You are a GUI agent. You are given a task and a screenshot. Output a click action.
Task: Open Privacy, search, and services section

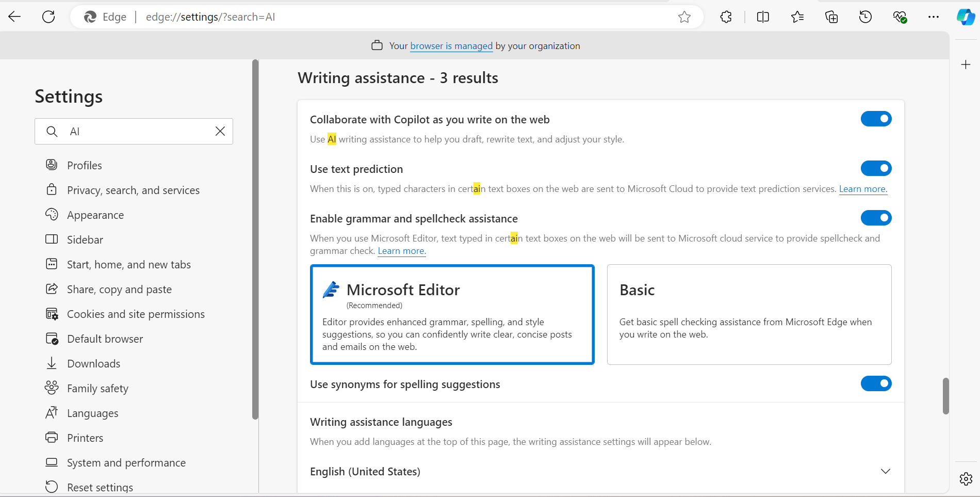[x=133, y=190]
